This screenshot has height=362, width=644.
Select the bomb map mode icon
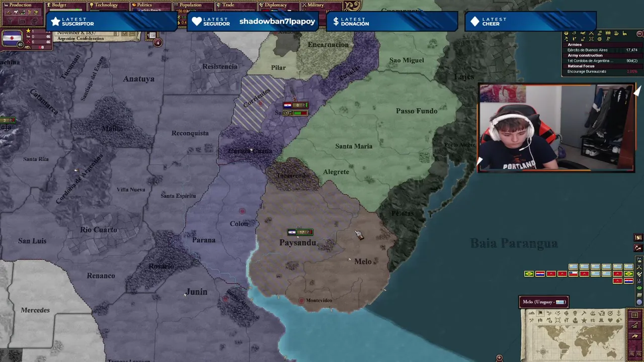[619, 320]
